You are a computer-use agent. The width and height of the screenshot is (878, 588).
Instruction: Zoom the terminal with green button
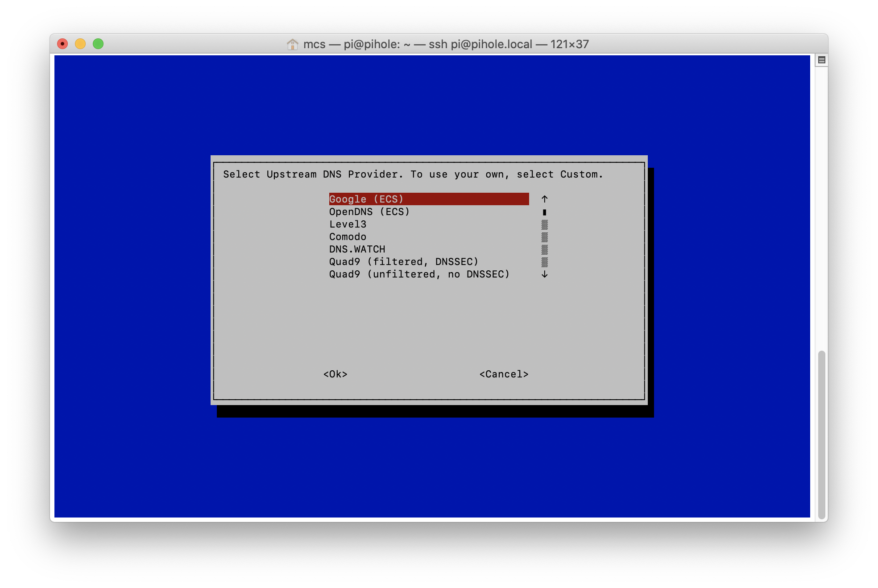pyautogui.click(x=98, y=44)
